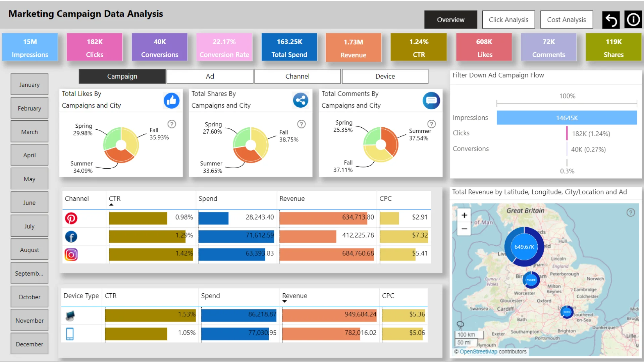644x362 pixels.
Task: Select the Ad tab
Action: point(210,76)
